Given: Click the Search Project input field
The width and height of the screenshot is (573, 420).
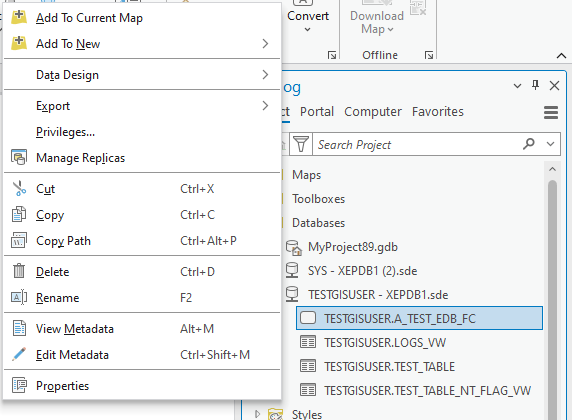Looking at the screenshot, I should tap(418, 144).
